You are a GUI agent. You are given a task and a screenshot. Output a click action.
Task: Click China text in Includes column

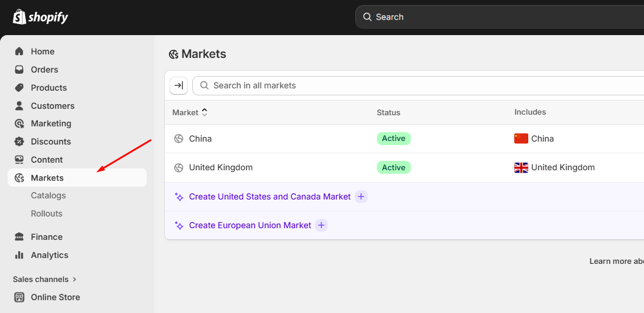[542, 139]
